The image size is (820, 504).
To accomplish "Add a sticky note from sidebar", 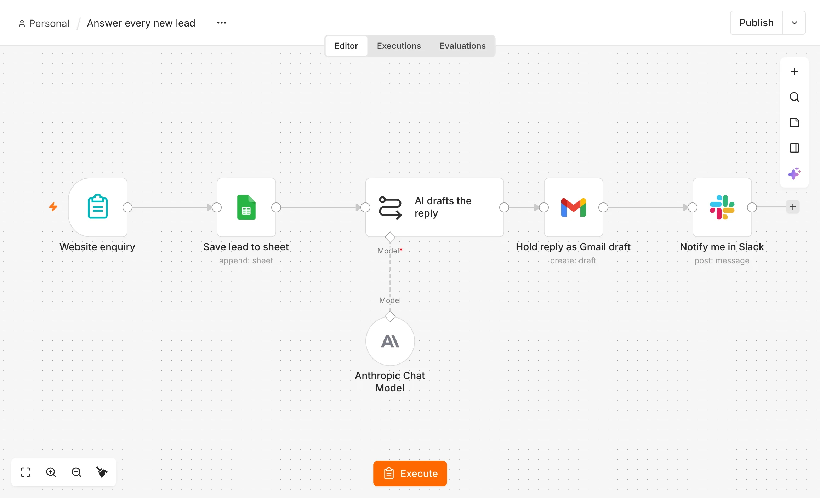I will 795,122.
